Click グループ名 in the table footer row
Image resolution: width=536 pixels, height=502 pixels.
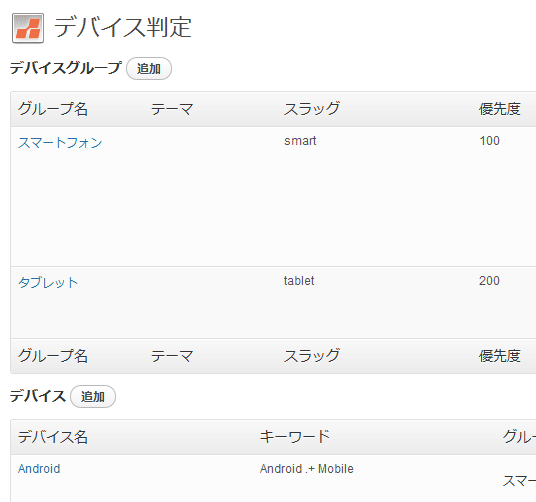(x=53, y=356)
